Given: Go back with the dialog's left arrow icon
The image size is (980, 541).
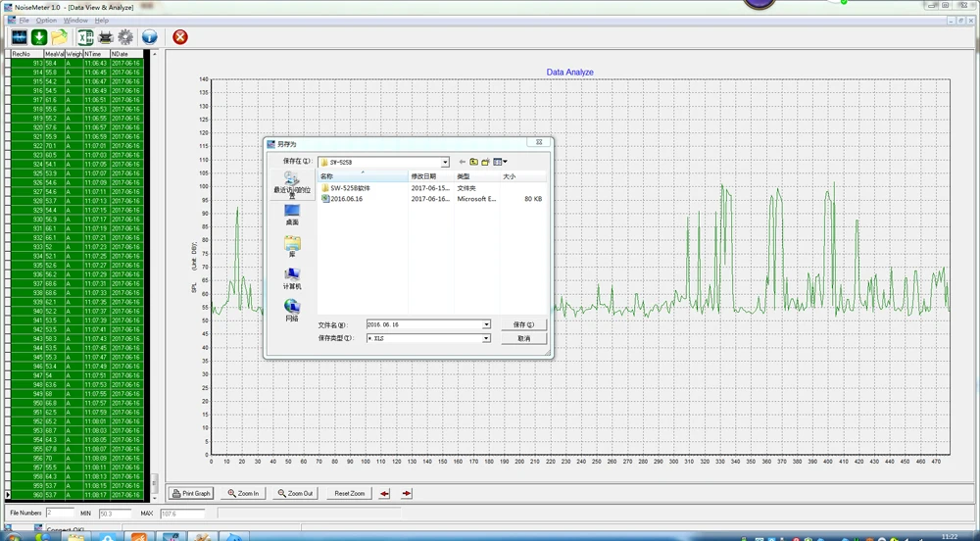Looking at the screenshot, I should pyautogui.click(x=463, y=162).
